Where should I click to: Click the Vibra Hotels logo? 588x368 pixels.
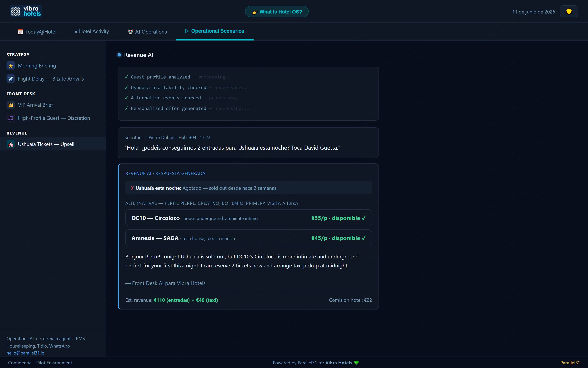[26, 11]
